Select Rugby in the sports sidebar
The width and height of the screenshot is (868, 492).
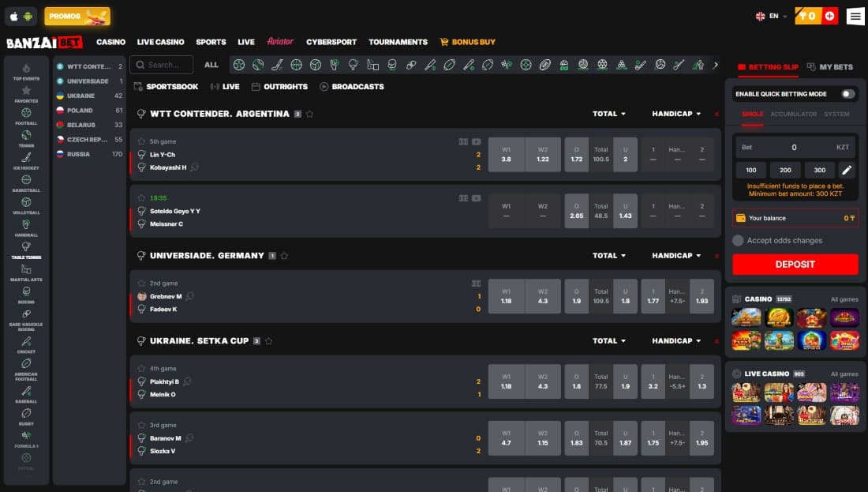(x=26, y=417)
